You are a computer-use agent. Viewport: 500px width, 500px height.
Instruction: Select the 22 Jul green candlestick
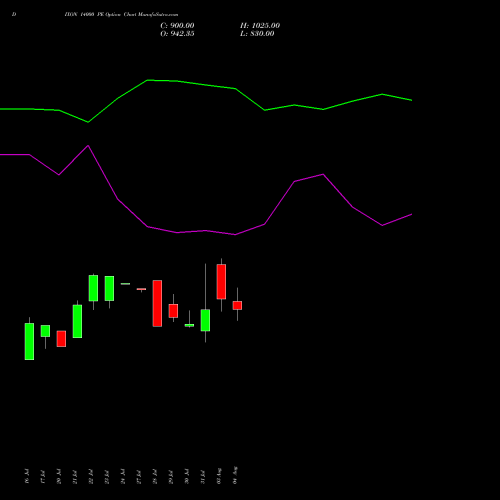[93, 288]
